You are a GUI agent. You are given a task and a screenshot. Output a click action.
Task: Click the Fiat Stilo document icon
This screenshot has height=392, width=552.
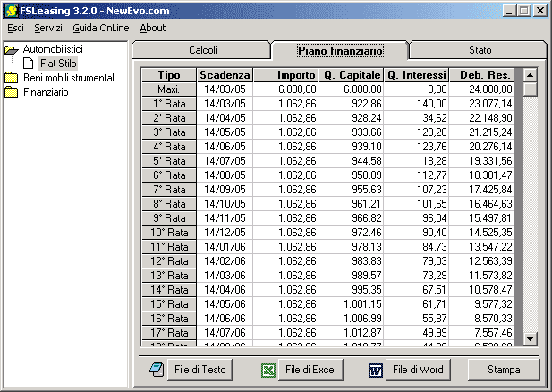point(29,64)
